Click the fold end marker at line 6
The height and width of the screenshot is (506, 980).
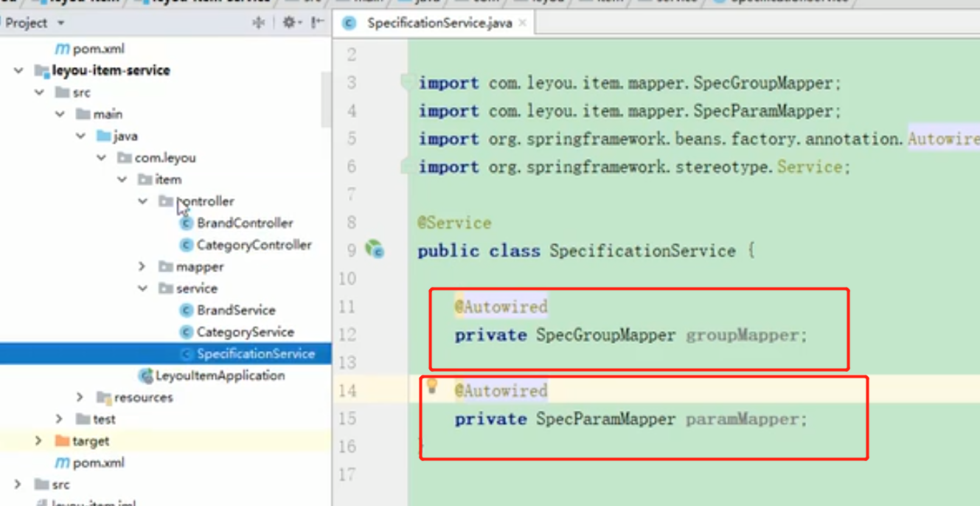tap(406, 167)
